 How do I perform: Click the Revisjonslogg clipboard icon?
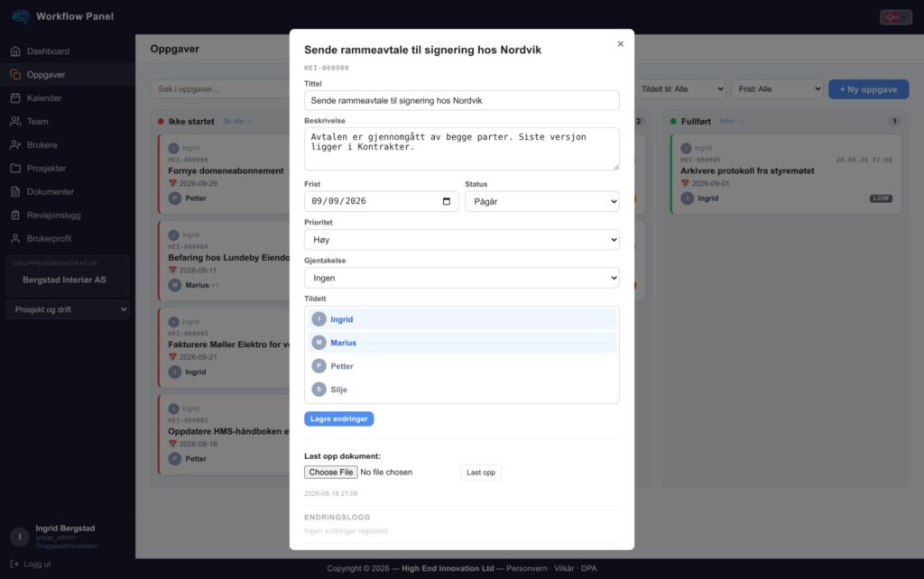tap(15, 215)
